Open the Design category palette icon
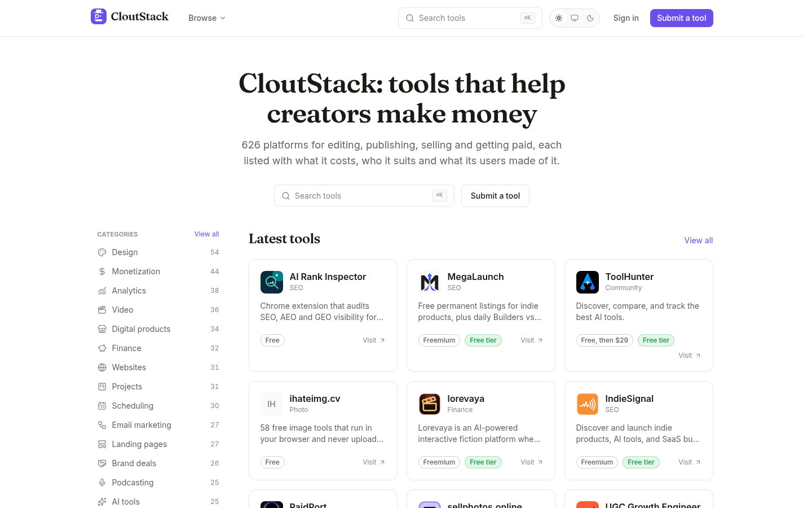 click(x=102, y=252)
